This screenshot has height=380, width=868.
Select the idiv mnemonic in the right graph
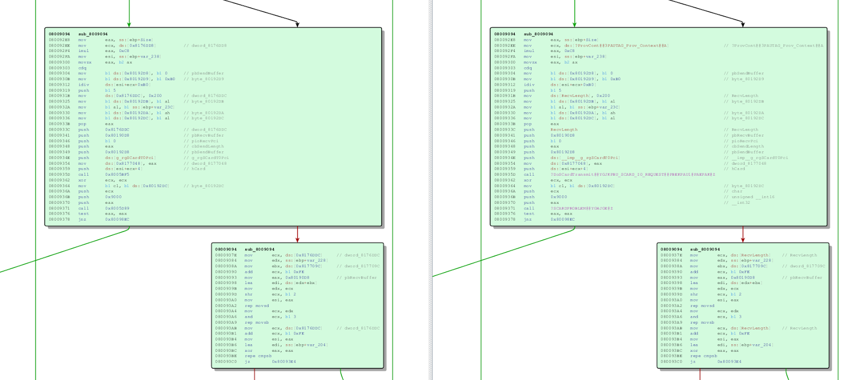(x=529, y=85)
